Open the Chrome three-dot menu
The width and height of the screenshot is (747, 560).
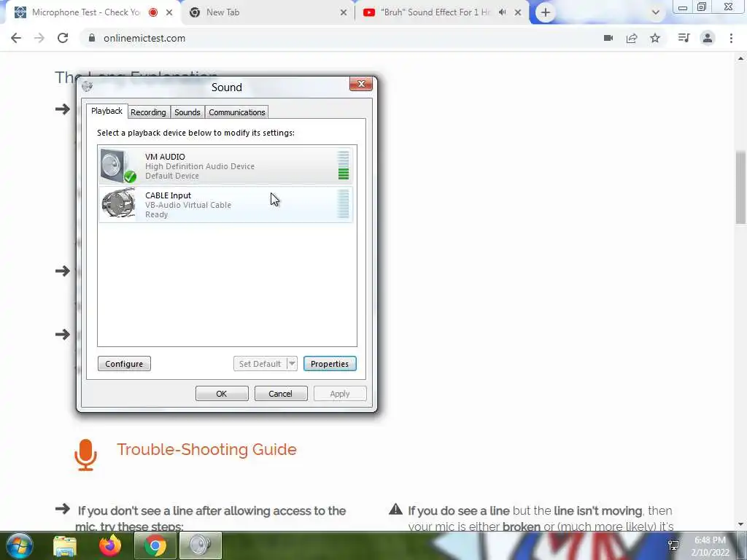pyautogui.click(x=731, y=38)
